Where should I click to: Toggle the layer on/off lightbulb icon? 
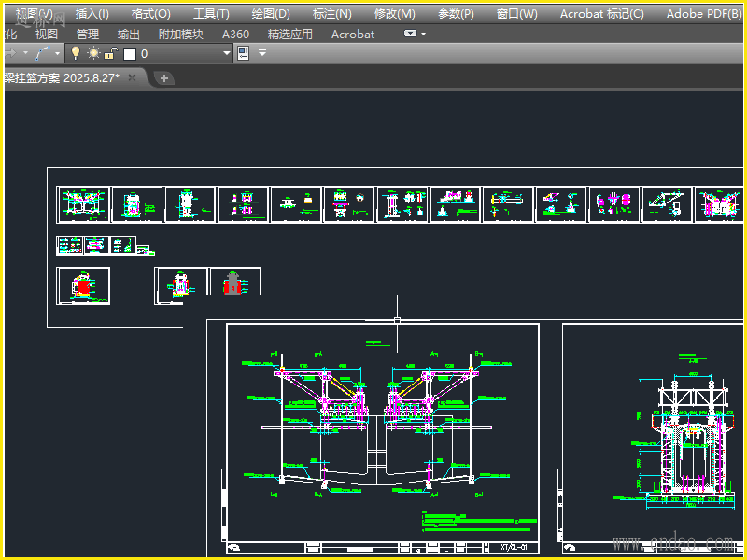click(x=76, y=54)
